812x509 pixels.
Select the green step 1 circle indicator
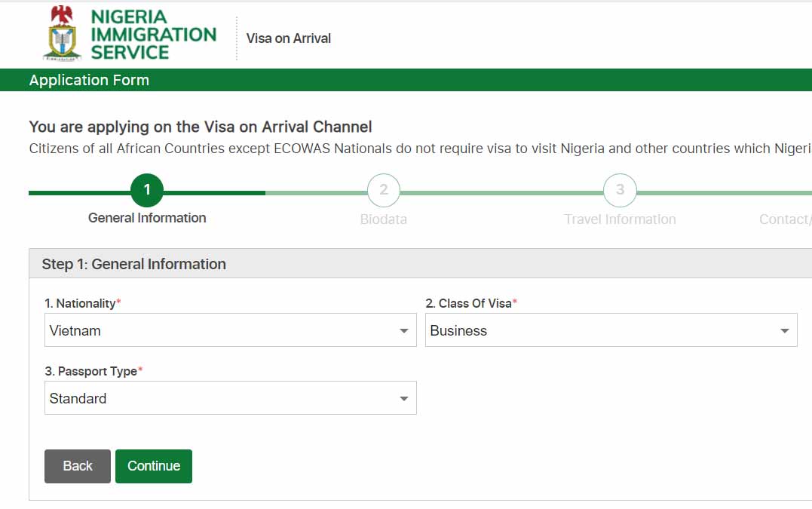tap(147, 190)
